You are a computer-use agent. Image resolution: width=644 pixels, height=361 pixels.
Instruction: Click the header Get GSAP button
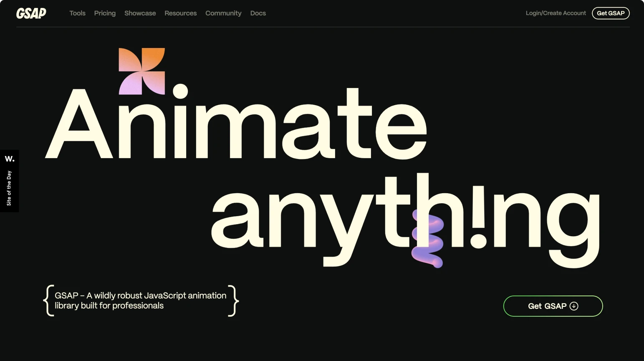611,13
